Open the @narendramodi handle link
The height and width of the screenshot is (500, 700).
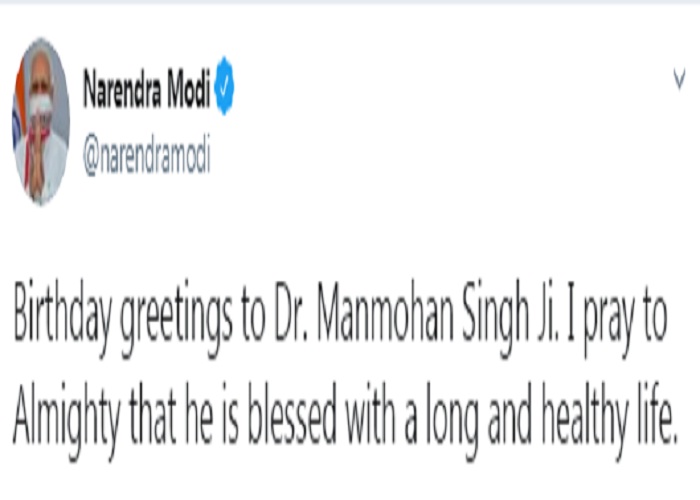pos(146,156)
